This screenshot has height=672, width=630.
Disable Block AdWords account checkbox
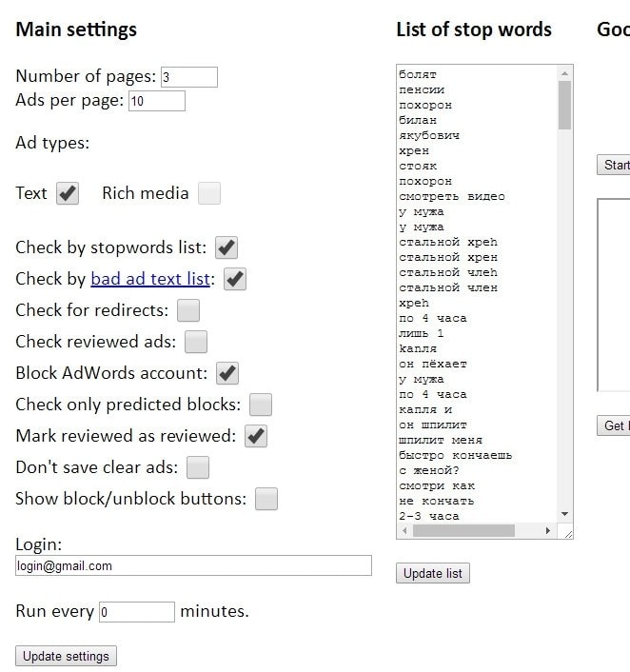click(x=227, y=373)
